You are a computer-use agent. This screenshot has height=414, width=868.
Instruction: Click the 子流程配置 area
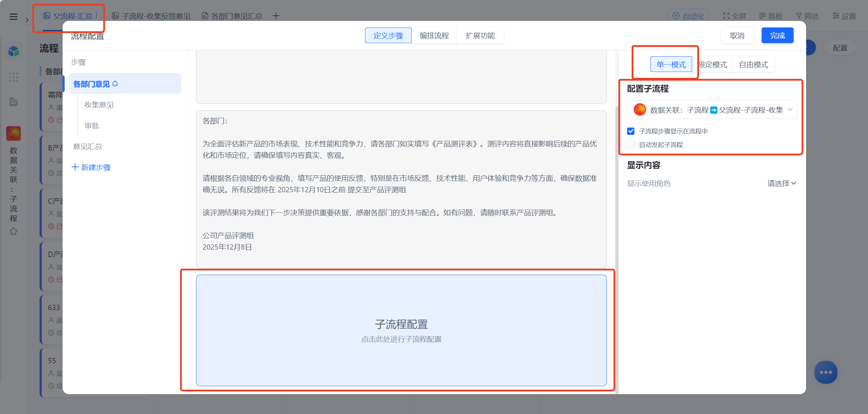[401, 330]
